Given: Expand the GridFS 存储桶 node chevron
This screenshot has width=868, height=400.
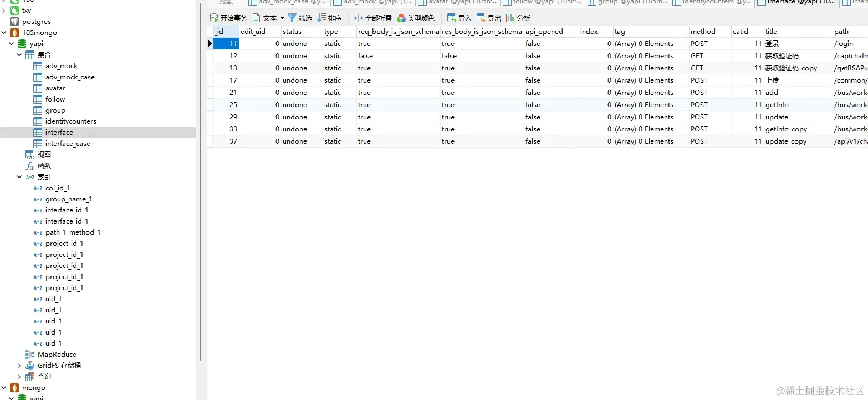Looking at the screenshot, I should point(19,366).
